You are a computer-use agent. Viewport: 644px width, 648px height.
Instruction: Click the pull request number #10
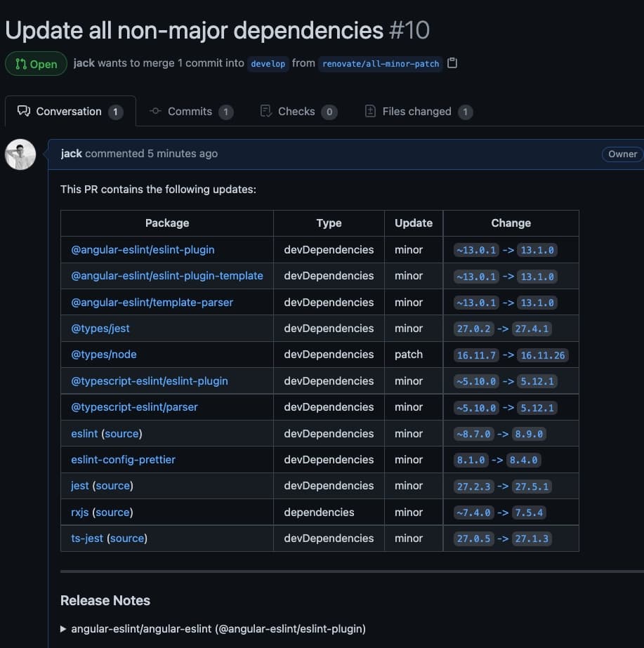(409, 30)
